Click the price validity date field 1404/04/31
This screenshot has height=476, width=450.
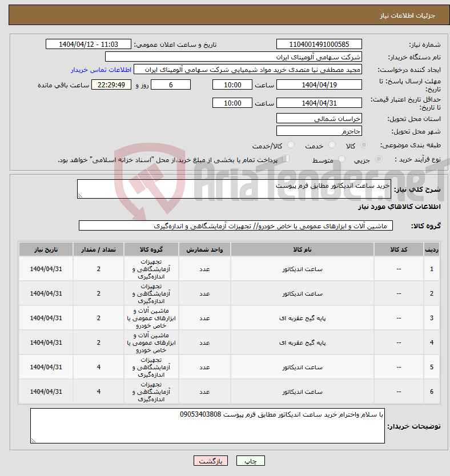coord(319,103)
